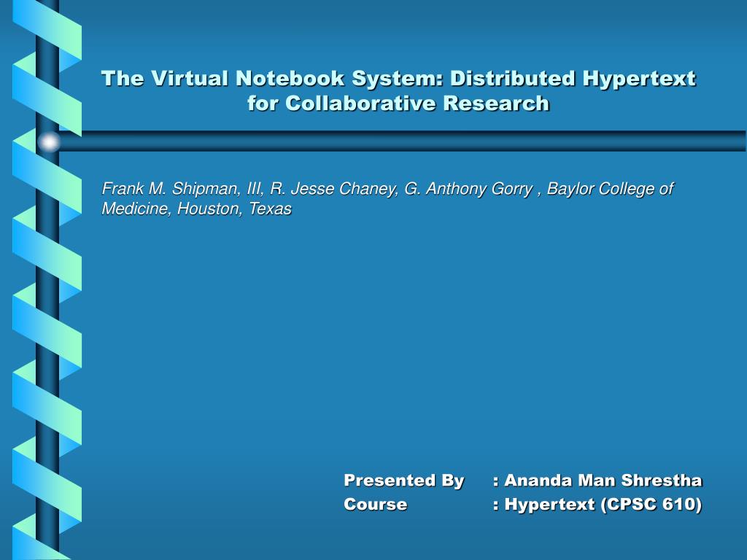Click the authors line starting 'Frank M. Shipman, III'
The width and height of the screenshot is (747, 560).
click(387, 198)
